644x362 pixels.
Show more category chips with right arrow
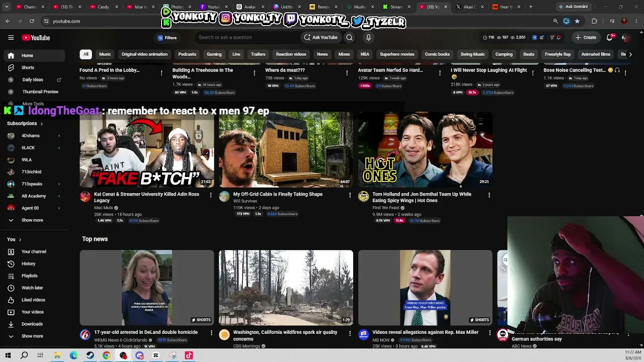[x=630, y=54]
